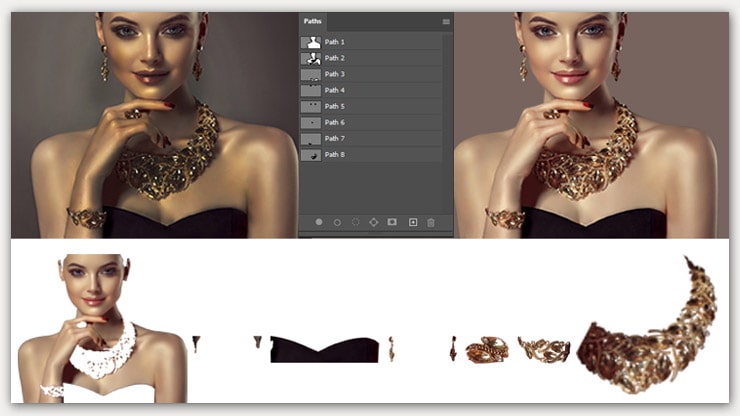Click Fill path with foreground color icon
Image resolution: width=740 pixels, height=416 pixels.
point(319,222)
